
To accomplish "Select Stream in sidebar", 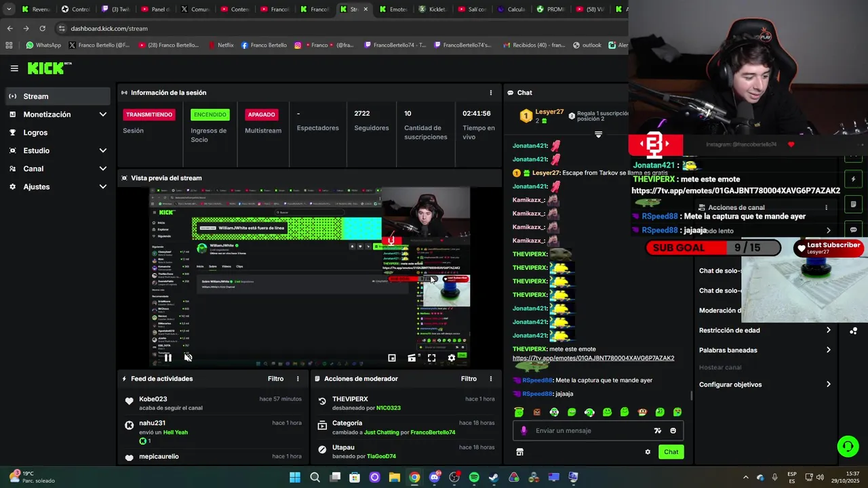I will tap(57, 96).
